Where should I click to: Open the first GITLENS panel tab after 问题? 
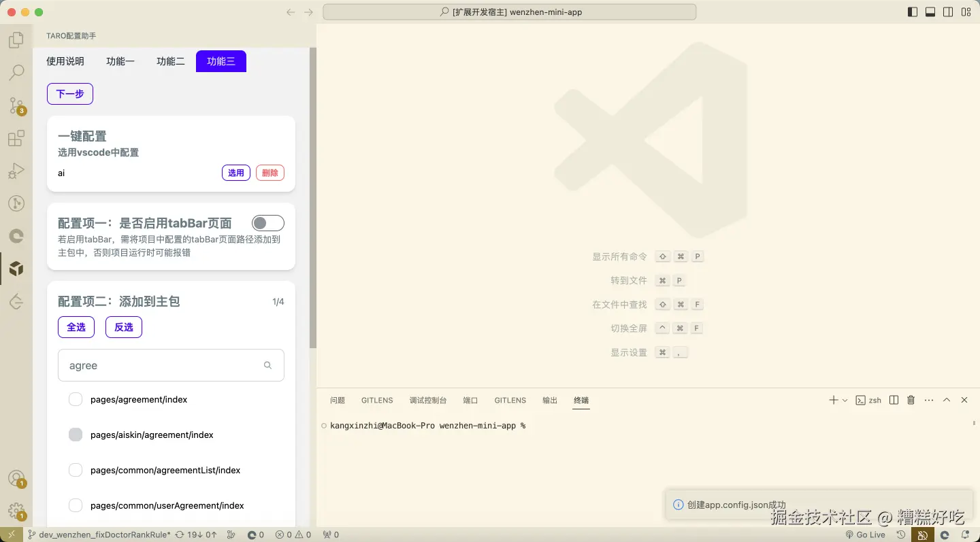pyautogui.click(x=377, y=401)
